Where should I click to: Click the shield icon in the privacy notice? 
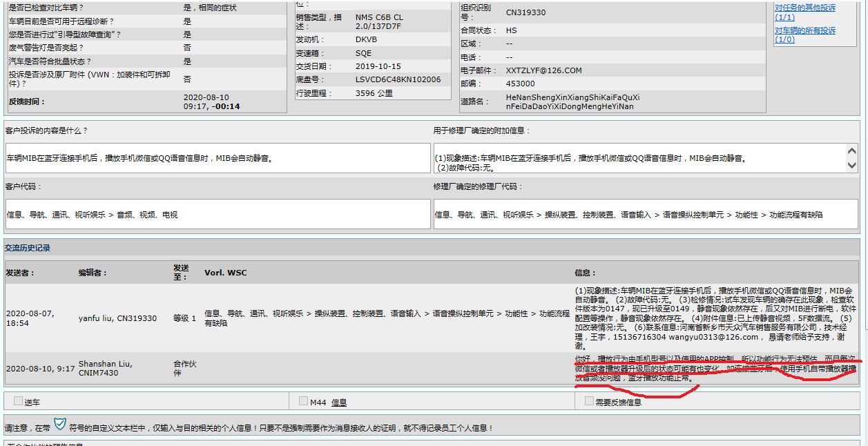point(60,423)
